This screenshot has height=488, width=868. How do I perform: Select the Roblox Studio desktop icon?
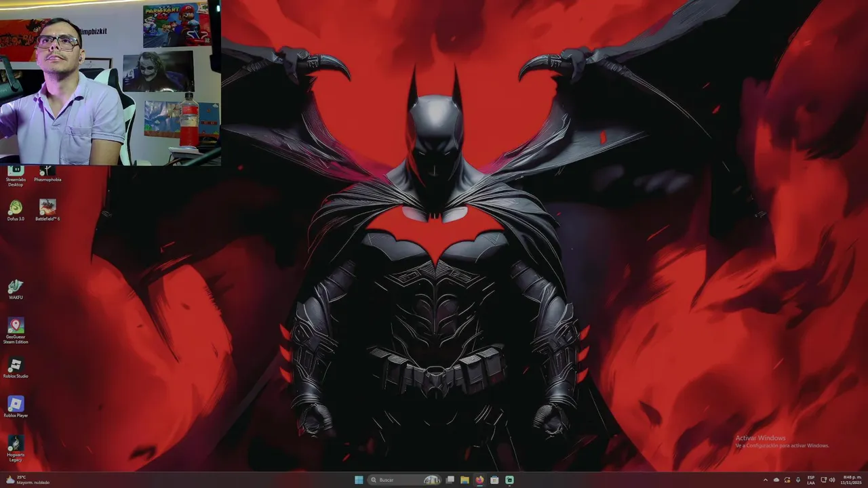(16, 368)
